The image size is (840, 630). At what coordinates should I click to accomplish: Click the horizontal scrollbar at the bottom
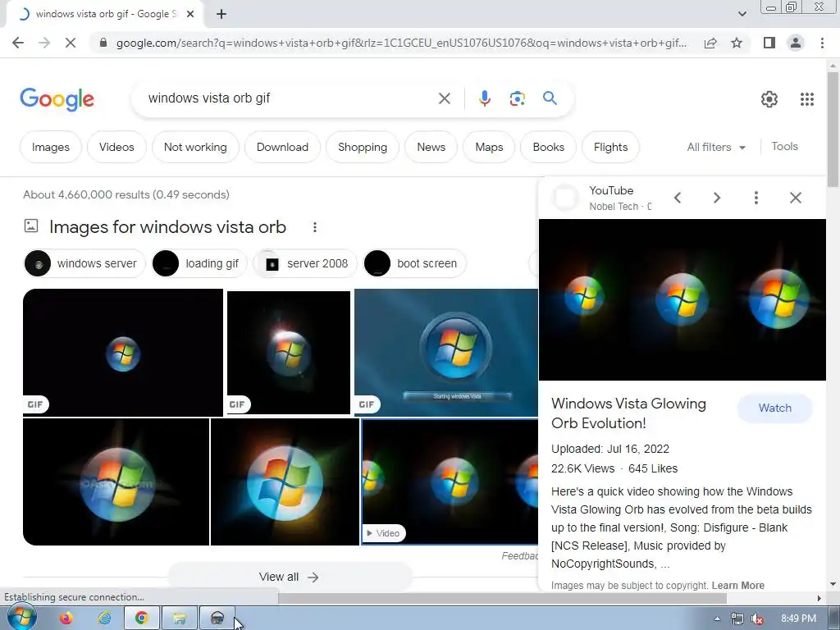point(501,598)
